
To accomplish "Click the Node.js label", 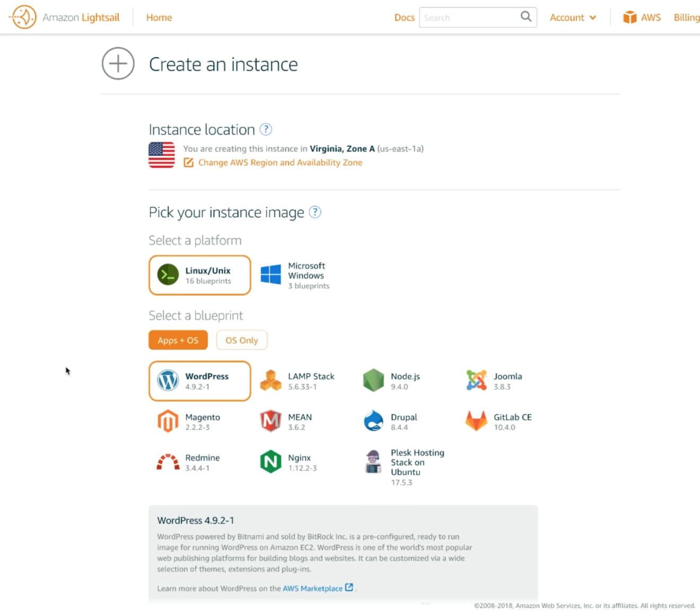I will 405,376.
